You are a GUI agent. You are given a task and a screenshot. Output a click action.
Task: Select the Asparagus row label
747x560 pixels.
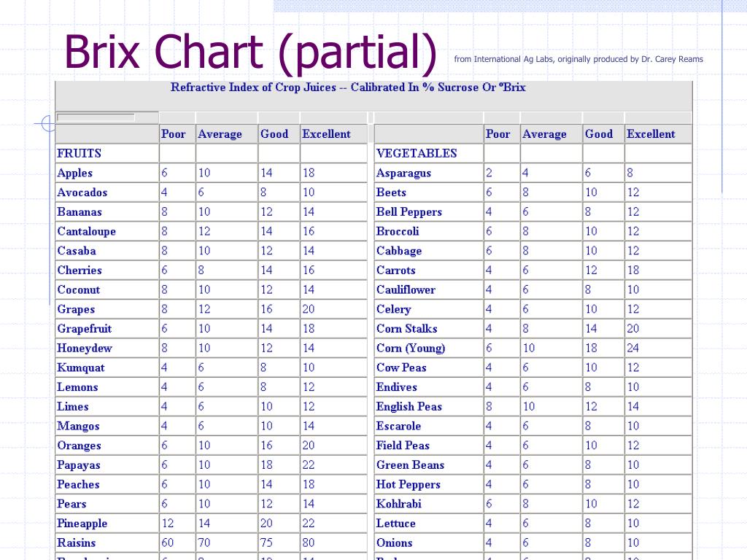(x=404, y=174)
